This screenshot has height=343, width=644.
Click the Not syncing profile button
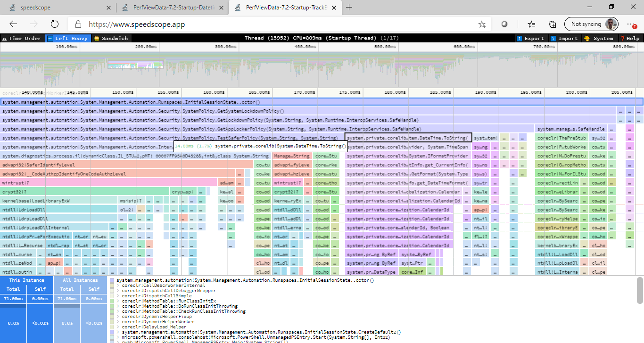(592, 24)
